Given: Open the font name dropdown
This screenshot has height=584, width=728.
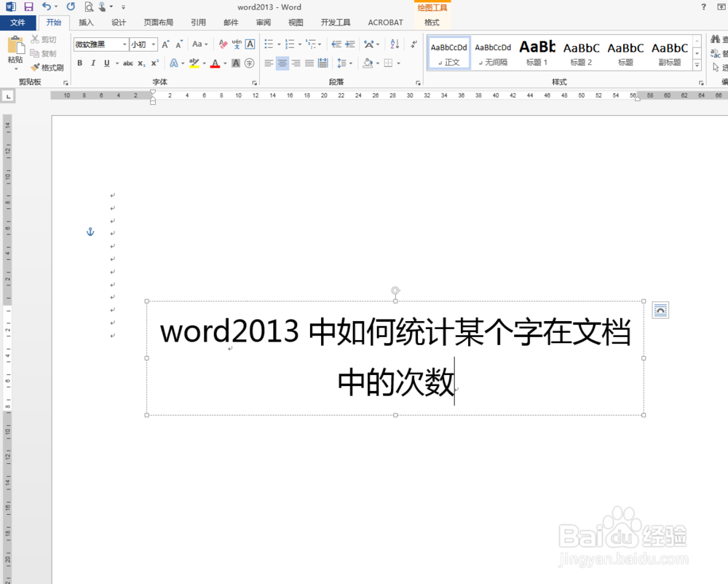Looking at the screenshot, I should click(x=124, y=44).
